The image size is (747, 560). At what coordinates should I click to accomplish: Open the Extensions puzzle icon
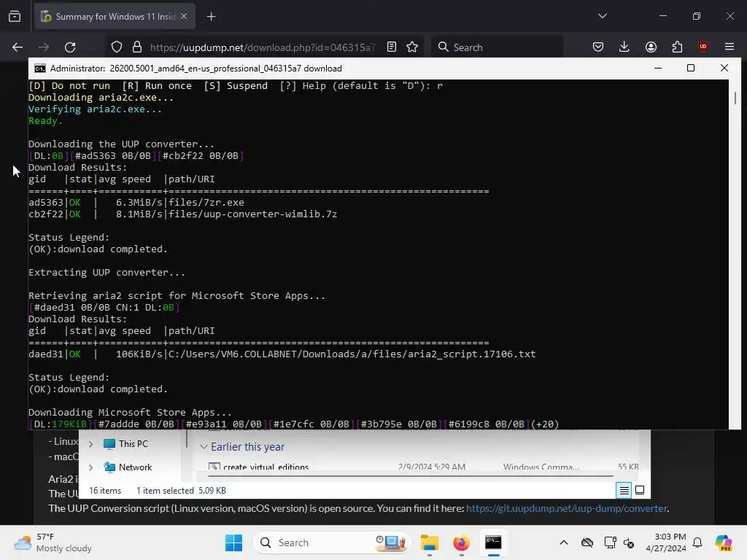[677, 47]
